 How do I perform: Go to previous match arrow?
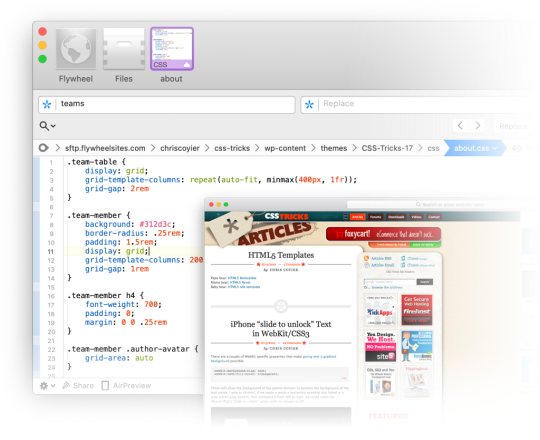(x=460, y=126)
